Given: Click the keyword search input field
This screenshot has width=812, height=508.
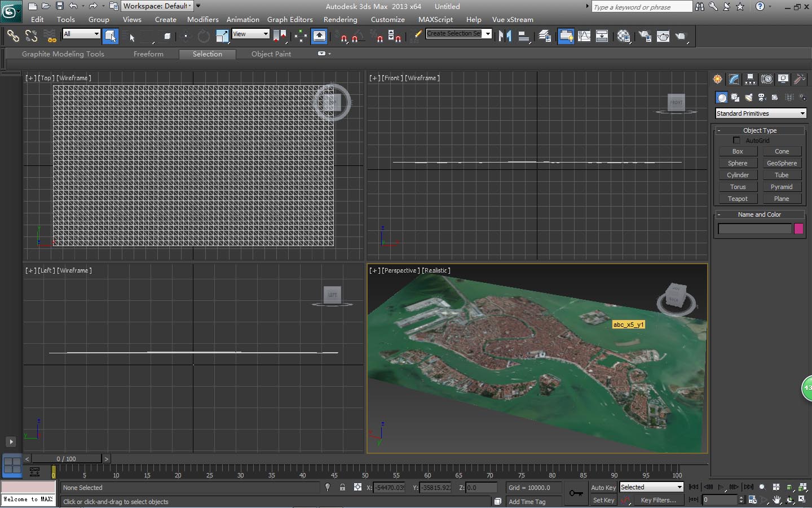Looking at the screenshot, I should (x=642, y=7).
